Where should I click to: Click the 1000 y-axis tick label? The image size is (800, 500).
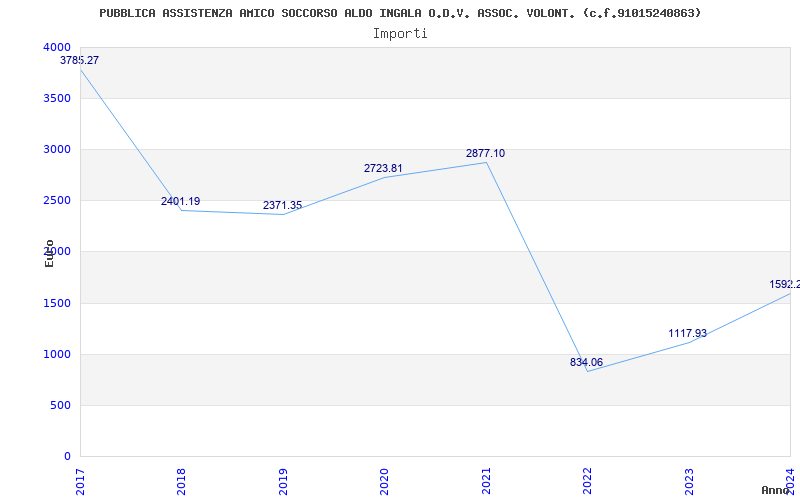(x=57, y=355)
